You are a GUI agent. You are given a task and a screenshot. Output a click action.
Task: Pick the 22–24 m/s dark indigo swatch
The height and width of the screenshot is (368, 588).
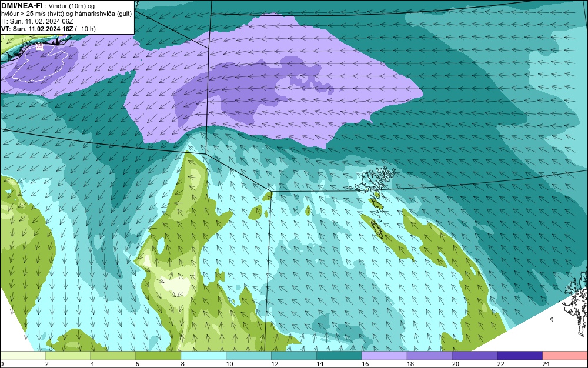520,356
